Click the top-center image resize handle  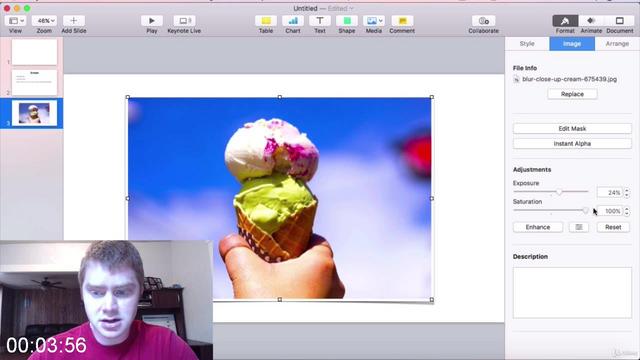pyautogui.click(x=280, y=97)
